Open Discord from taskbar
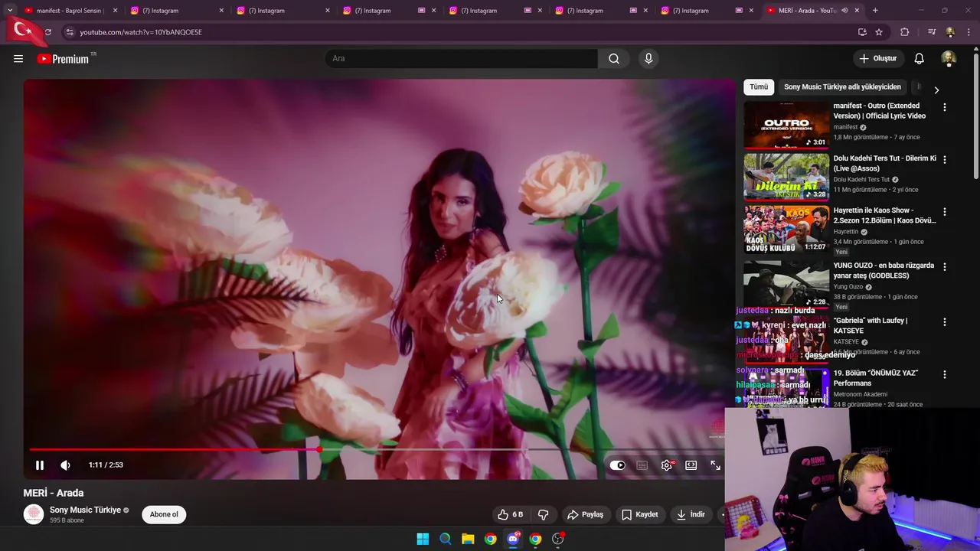The image size is (980, 551). (513, 539)
